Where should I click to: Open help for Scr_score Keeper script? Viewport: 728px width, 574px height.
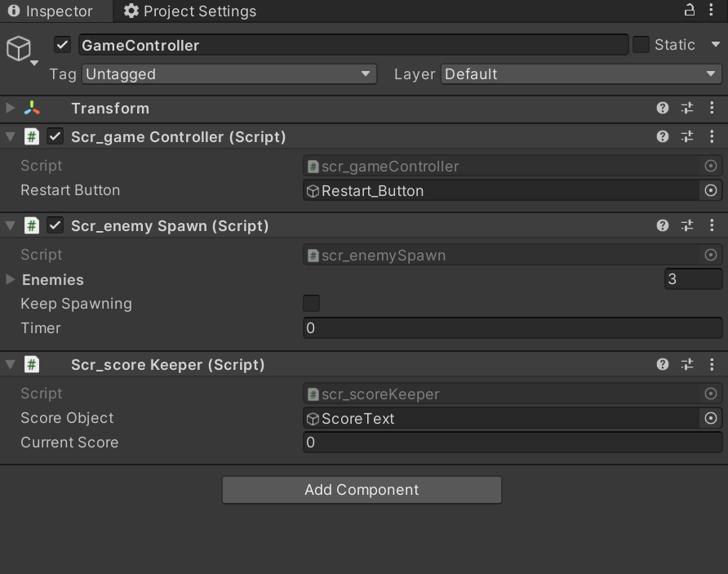coord(663,365)
